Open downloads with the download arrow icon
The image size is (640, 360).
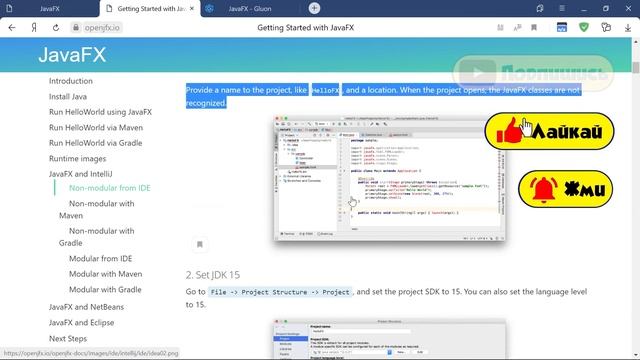pos(628,28)
